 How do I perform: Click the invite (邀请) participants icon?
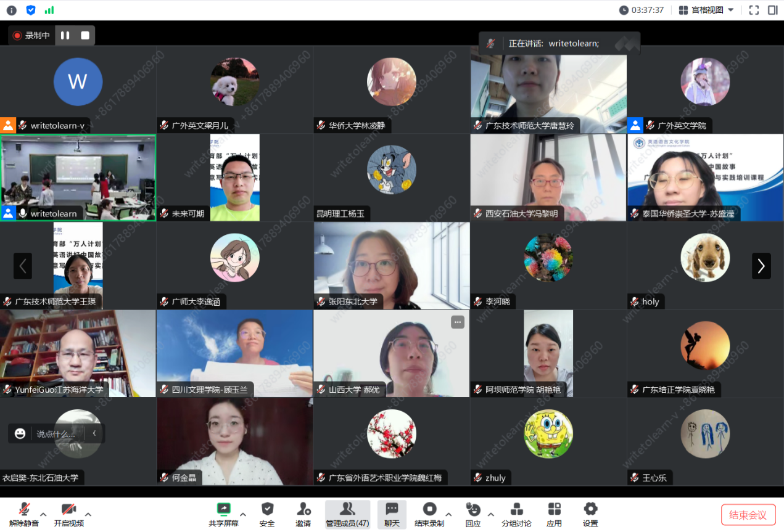(303, 514)
